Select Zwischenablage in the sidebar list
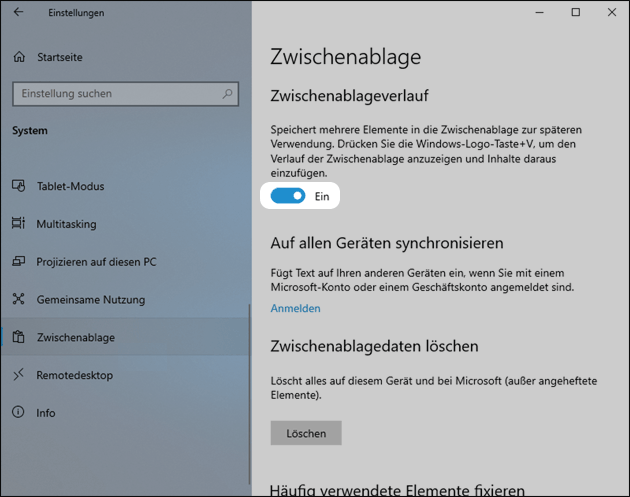630x497 pixels. coord(75,338)
